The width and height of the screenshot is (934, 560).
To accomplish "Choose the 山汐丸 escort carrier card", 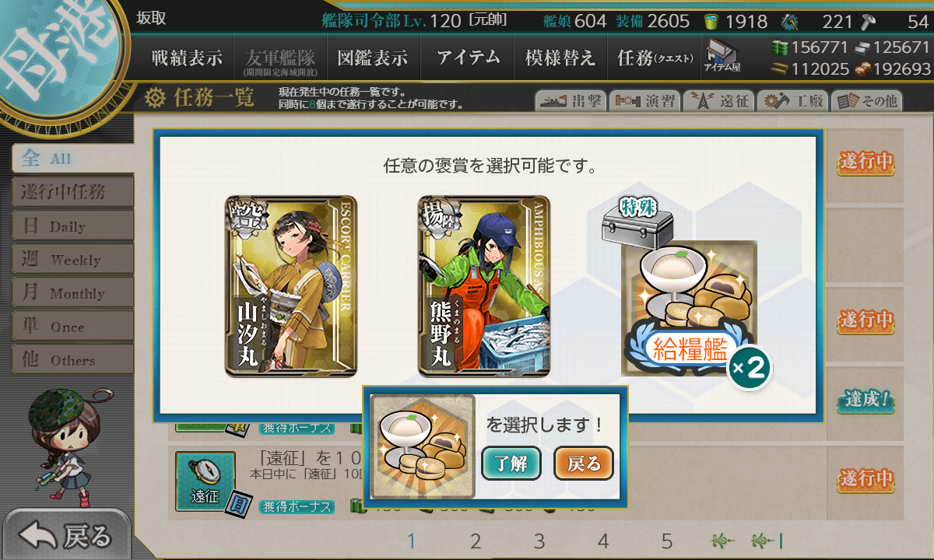I will pos(291,287).
